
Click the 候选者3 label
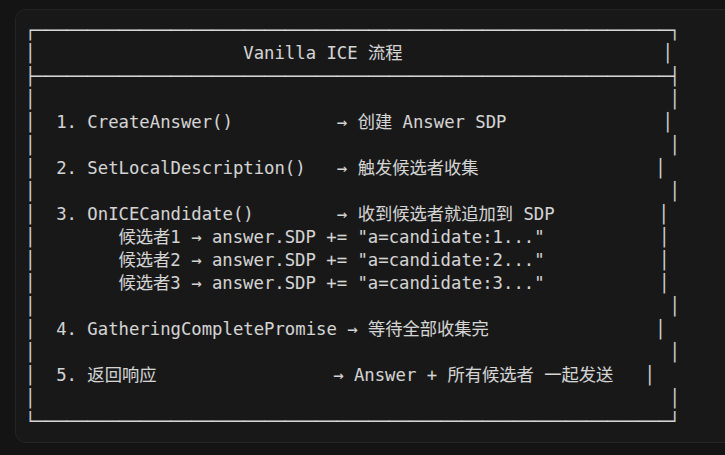[149, 283]
